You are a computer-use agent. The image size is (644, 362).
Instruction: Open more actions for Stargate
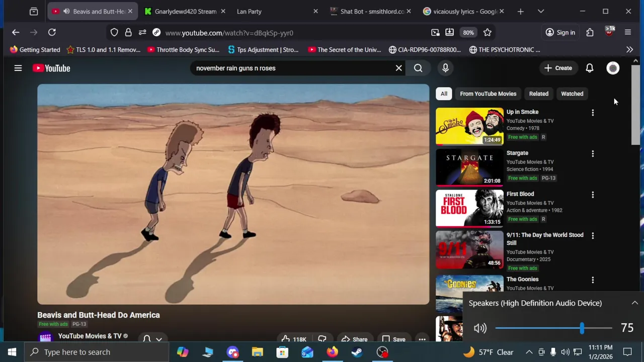click(593, 153)
